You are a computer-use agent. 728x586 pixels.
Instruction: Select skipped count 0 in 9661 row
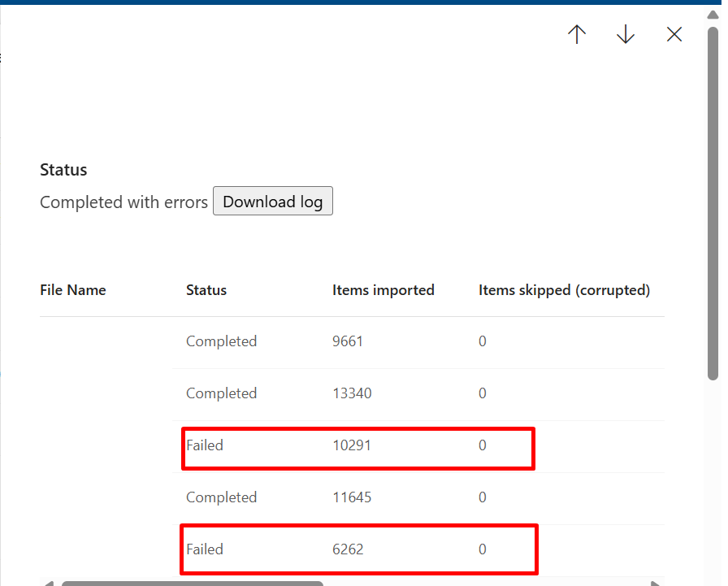pos(483,341)
